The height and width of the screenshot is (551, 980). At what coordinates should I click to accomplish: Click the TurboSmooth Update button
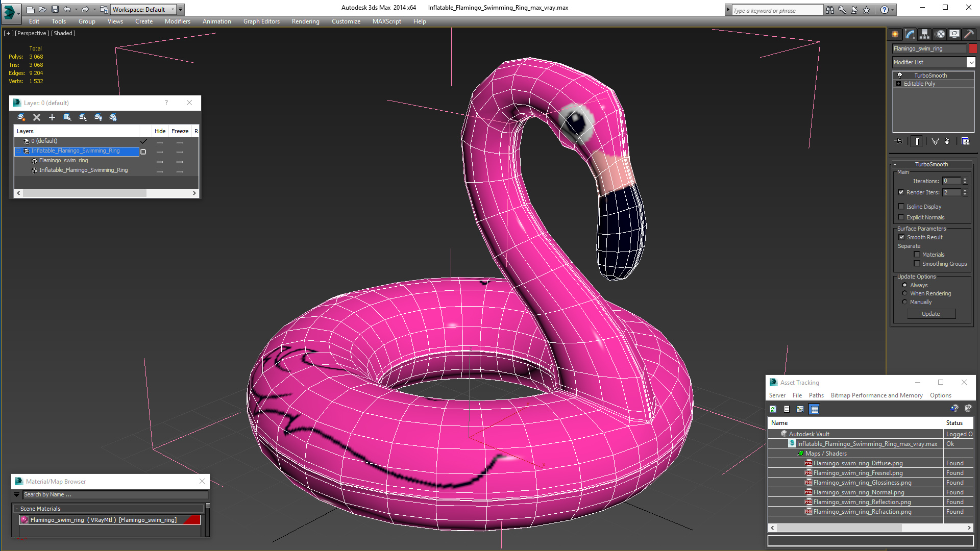tap(930, 314)
